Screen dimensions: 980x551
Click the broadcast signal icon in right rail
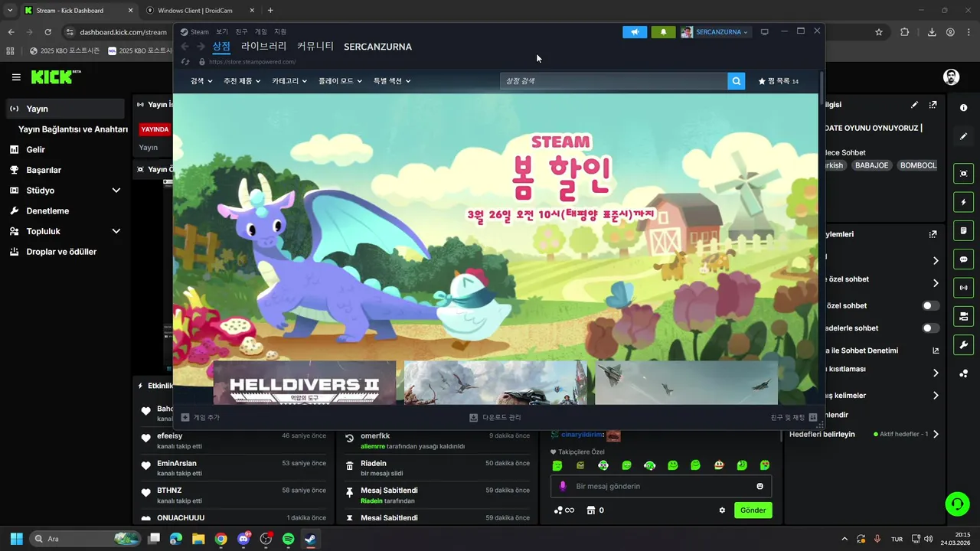(x=963, y=288)
